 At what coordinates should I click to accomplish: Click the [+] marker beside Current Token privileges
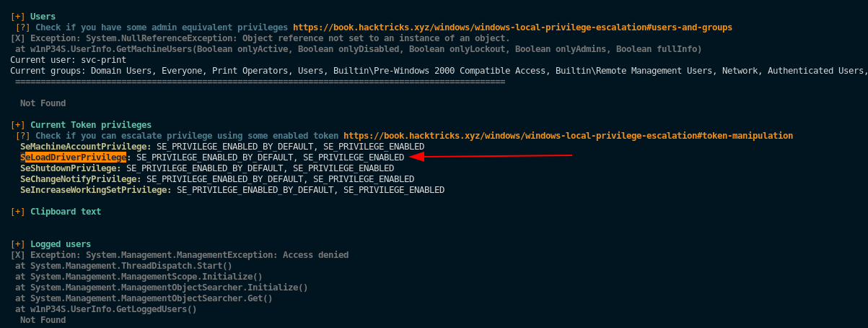[17, 125]
